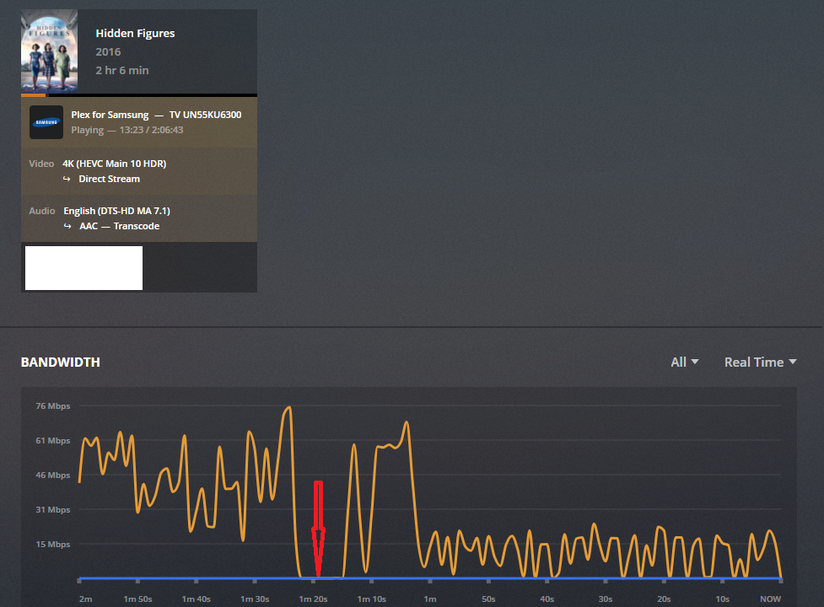Select the TV UN55KU6300 device name

pos(205,115)
